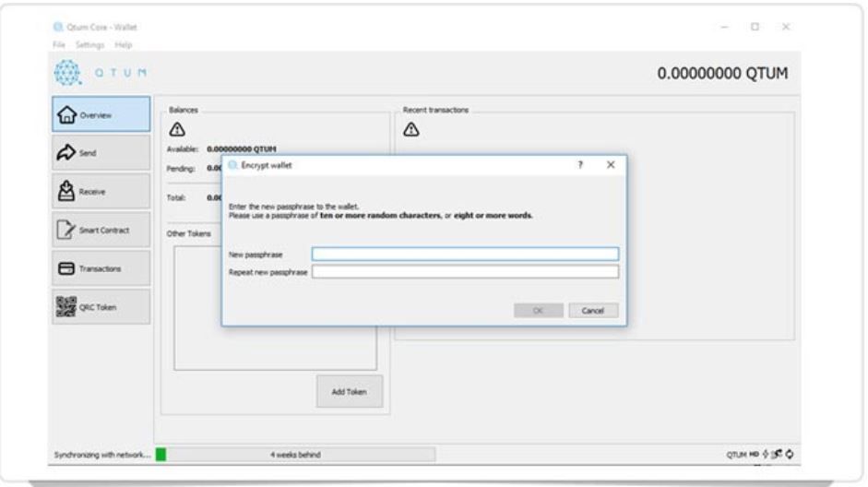Click the warning icon under Recent transactions
The height and width of the screenshot is (487, 868).
pos(411,129)
